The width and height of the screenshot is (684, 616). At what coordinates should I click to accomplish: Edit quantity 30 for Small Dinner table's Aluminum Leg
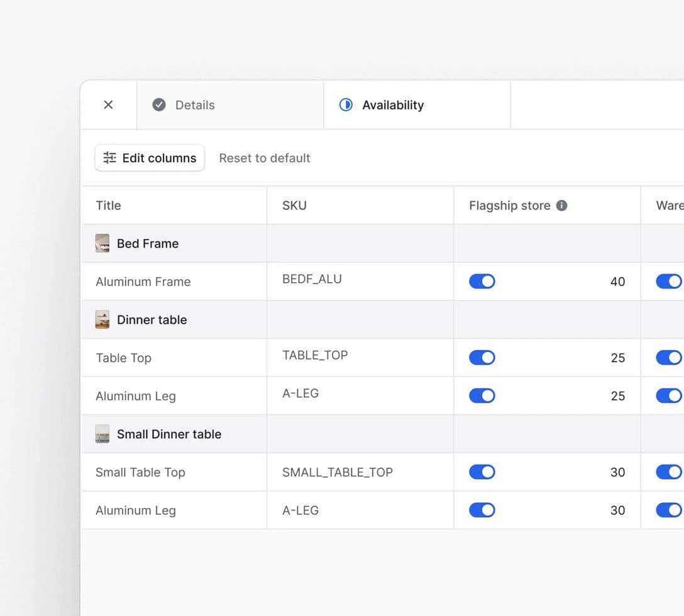(x=618, y=510)
